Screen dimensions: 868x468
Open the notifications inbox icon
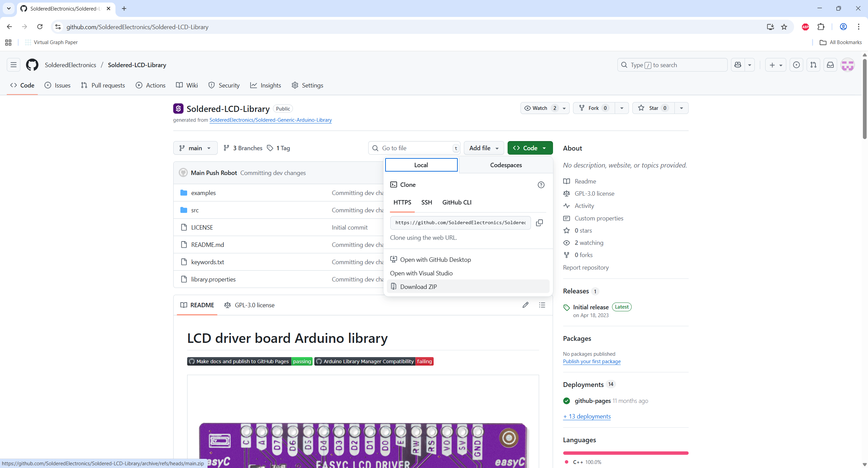pos(830,65)
